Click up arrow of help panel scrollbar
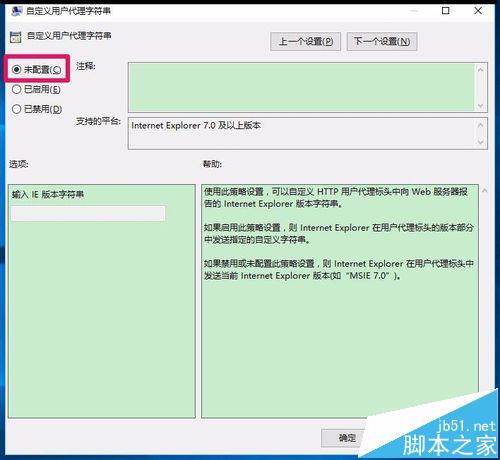The image size is (500, 460). [x=485, y=191]
